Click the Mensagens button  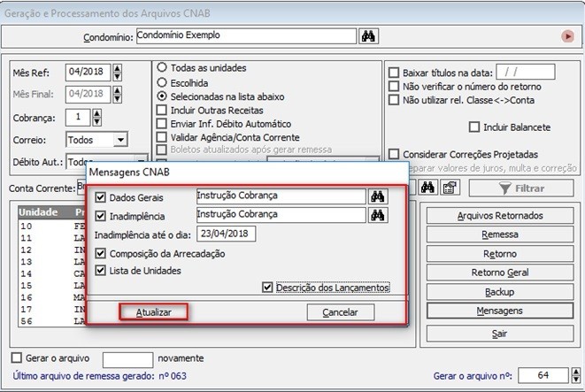[500, 311]
